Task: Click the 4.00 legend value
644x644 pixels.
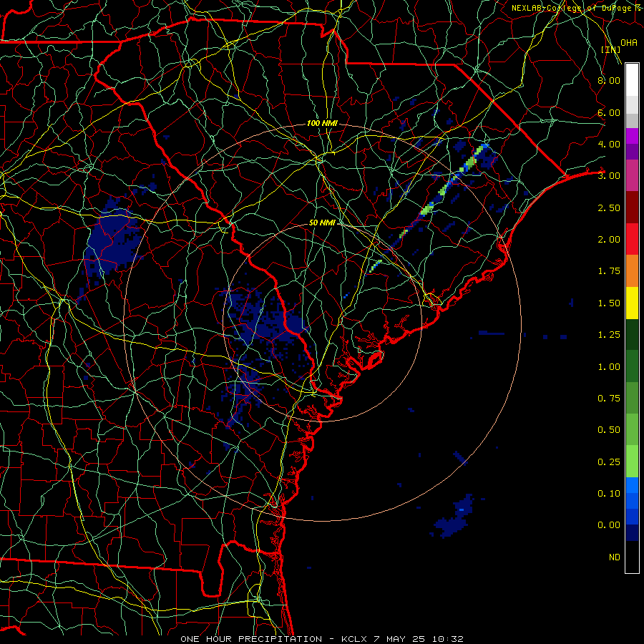Action: click(609, 144)
